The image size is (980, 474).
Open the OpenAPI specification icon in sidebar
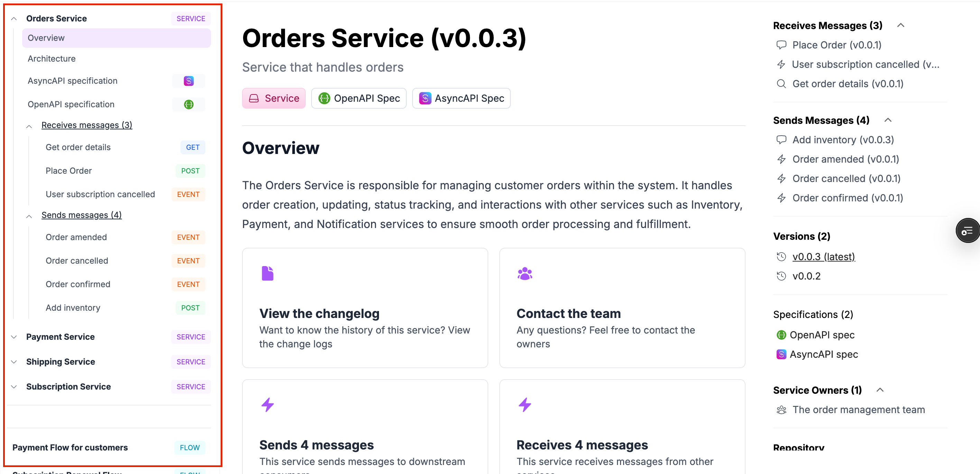188,104
